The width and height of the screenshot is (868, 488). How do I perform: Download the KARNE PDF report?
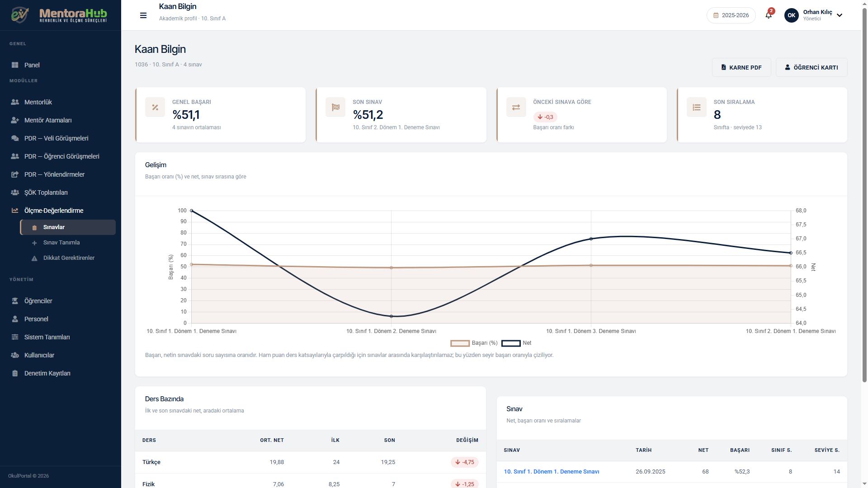[x=741, y=67]
